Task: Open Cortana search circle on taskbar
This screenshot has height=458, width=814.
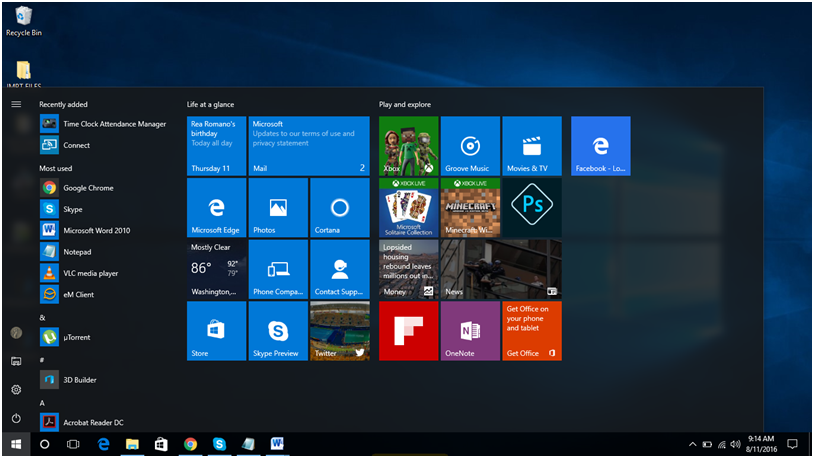Action: click(45, 444)
